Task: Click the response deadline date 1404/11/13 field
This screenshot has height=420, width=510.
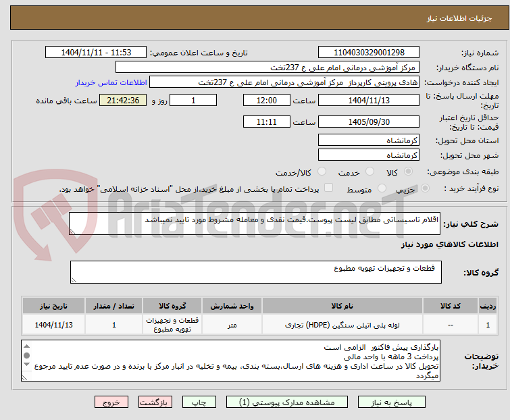Action: click(369, 100)
